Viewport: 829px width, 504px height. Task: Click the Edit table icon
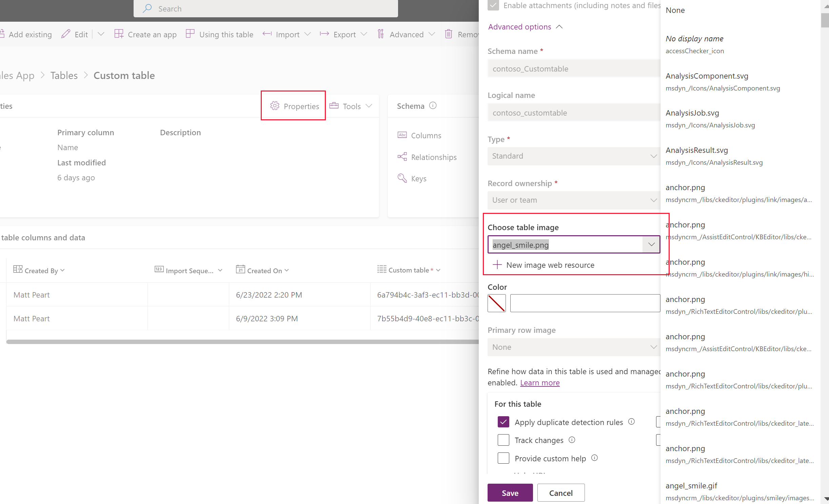65,34
